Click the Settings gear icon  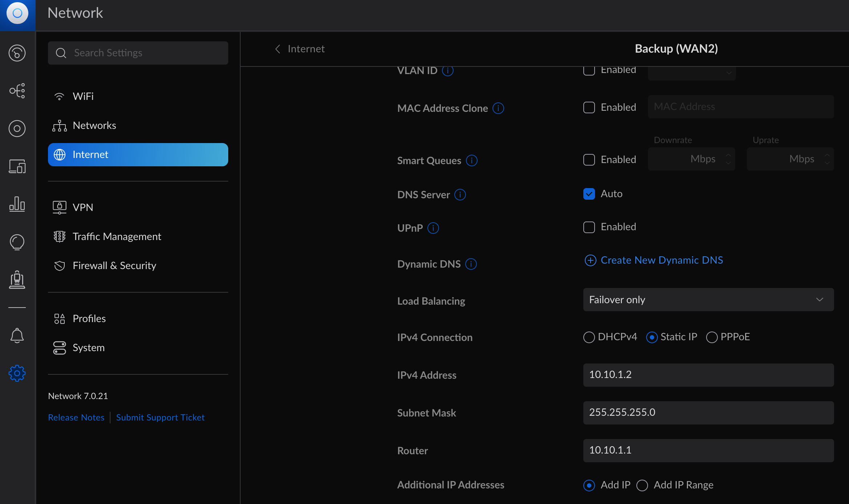(x=17, y=373)
